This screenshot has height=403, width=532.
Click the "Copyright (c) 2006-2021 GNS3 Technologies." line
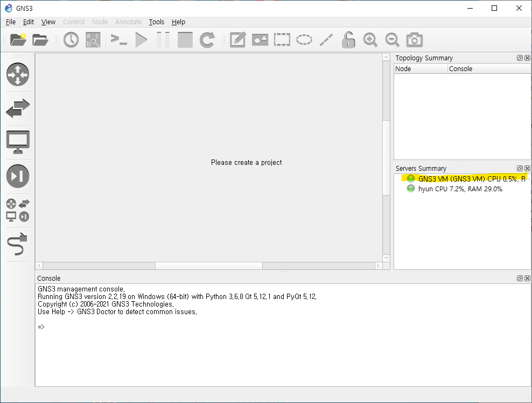tap(106, 304)
